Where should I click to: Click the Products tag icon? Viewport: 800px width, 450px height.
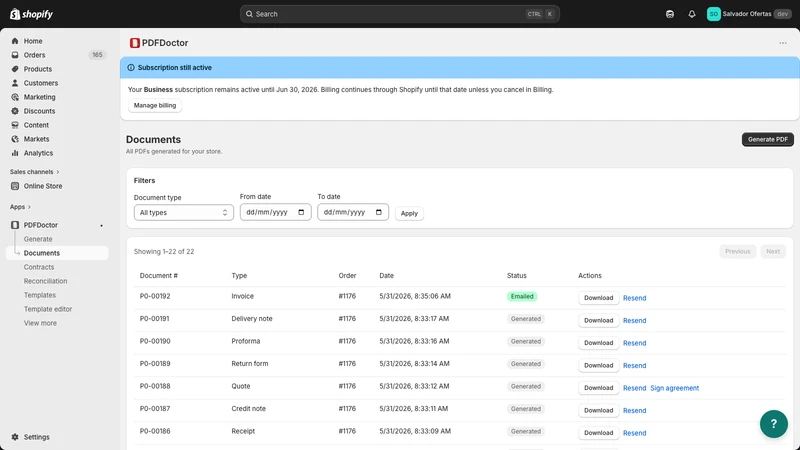point(15,69)
